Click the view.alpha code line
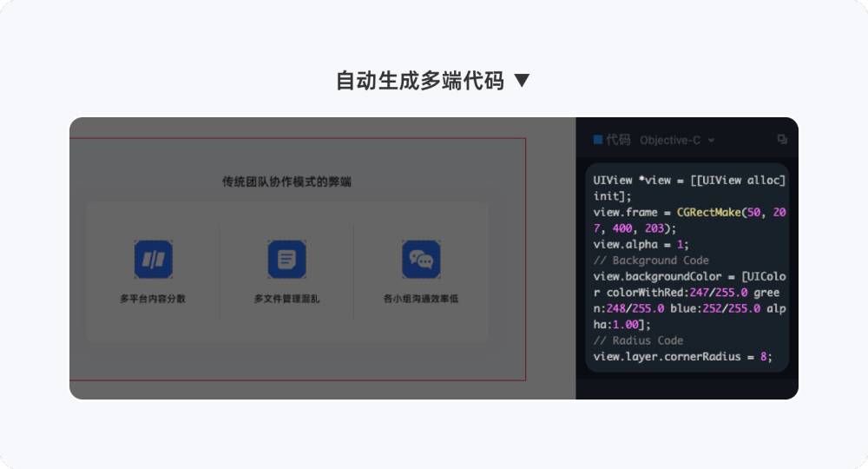The height and width of the screenshot is (469, 868). [641, 244]
